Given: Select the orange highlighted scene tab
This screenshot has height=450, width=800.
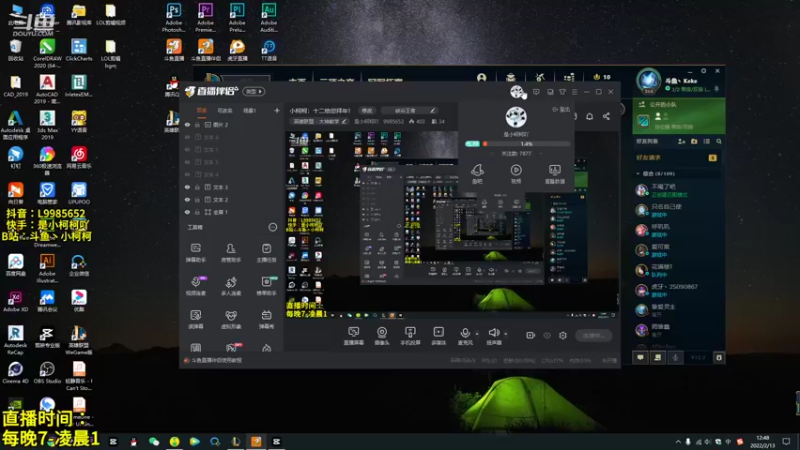Looking at the screenshot, I should 202,111.
